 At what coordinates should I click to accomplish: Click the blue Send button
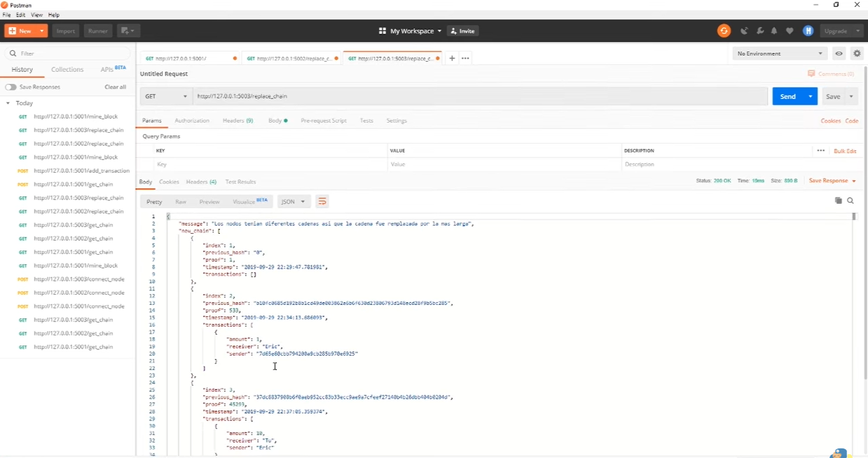click(788, 97)
